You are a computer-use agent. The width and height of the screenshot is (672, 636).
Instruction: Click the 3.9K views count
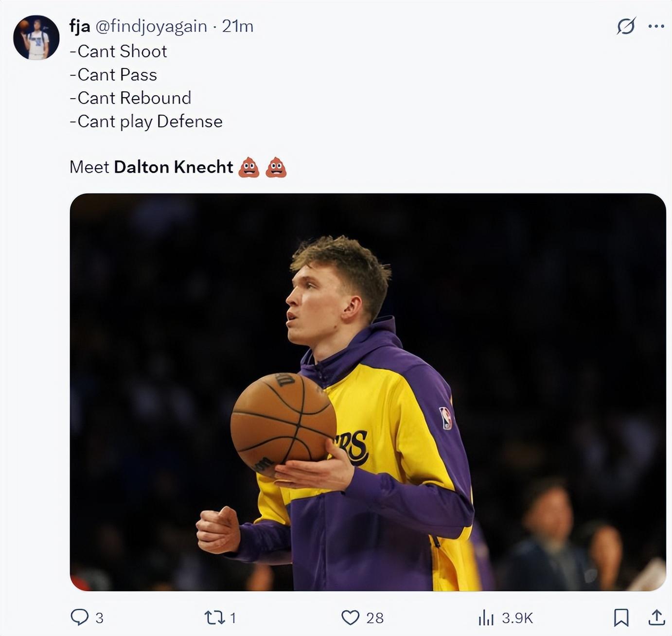(x=517, y=618)
